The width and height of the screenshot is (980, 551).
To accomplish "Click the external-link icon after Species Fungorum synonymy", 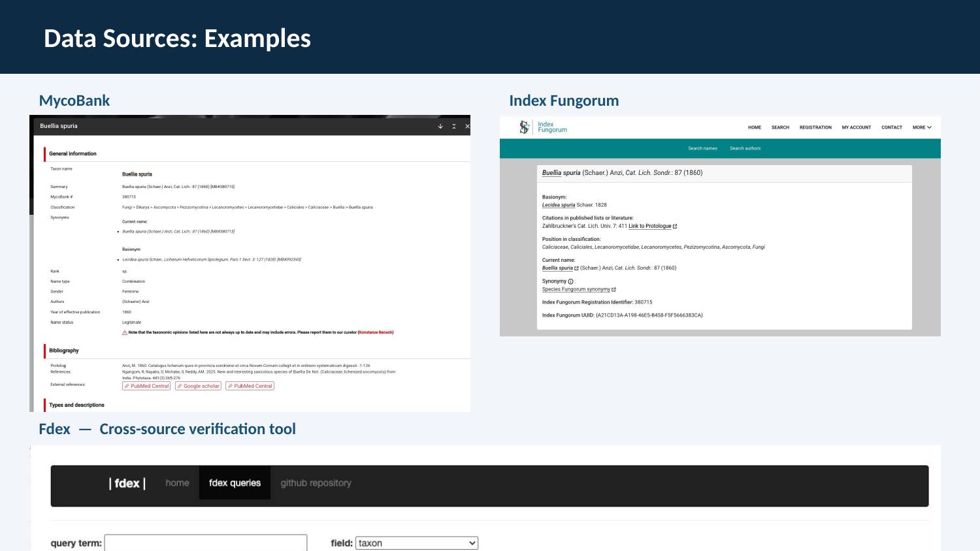I will tap(614, 289).
